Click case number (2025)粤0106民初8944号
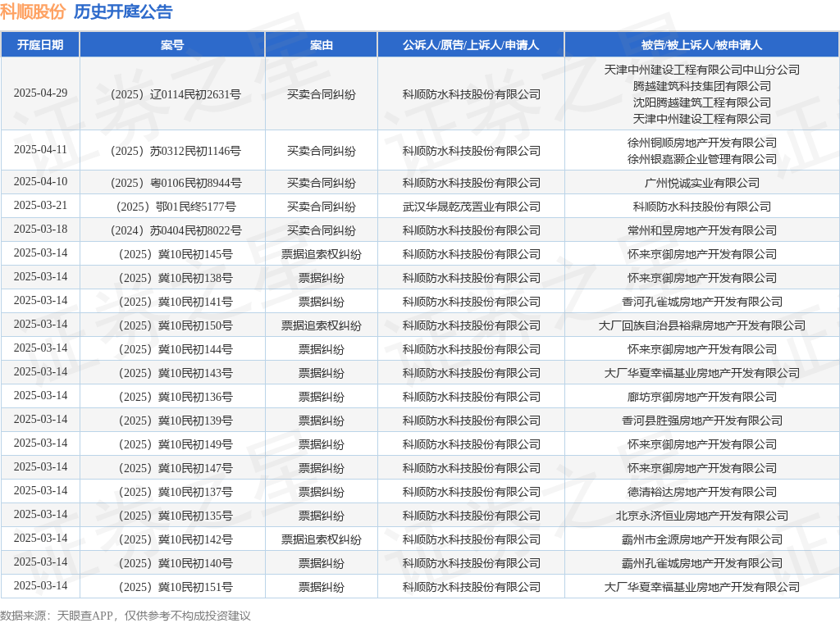 (x=176, y=183)
